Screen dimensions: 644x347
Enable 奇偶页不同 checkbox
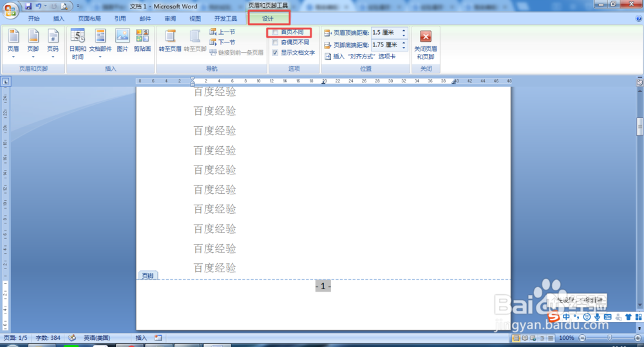[x=275, y=42]
